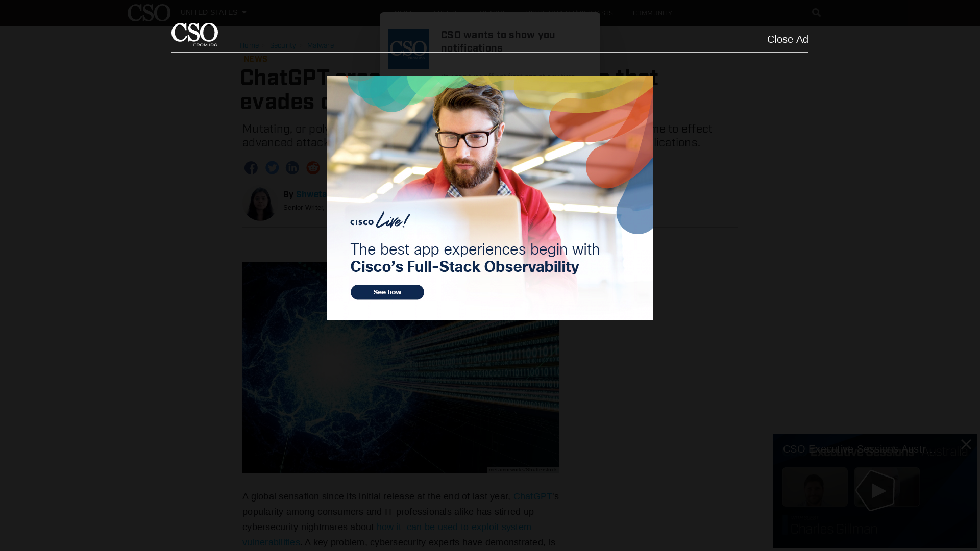The height and width of the screenshot is (551, 980).
Task: Click the CSO from IDG logo icon
Action: click(x=194, y=34)
